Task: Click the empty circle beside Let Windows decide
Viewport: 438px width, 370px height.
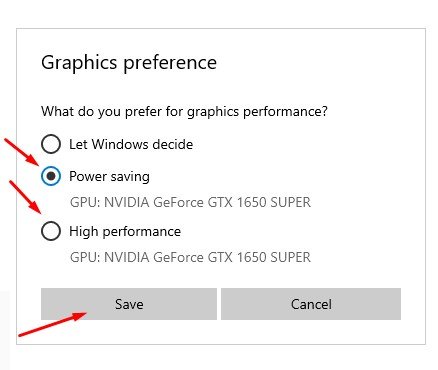Action: [x=51, y=144]
